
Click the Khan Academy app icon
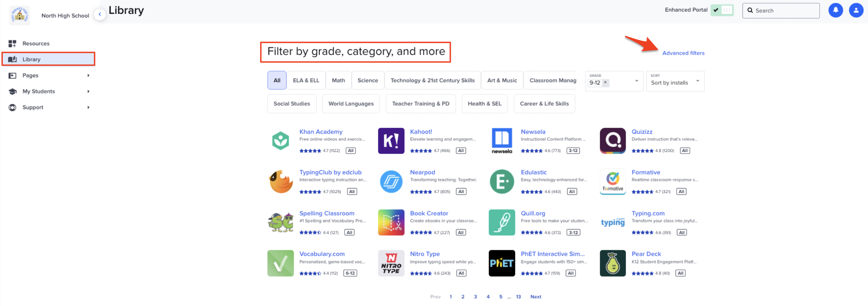[280, 141]
